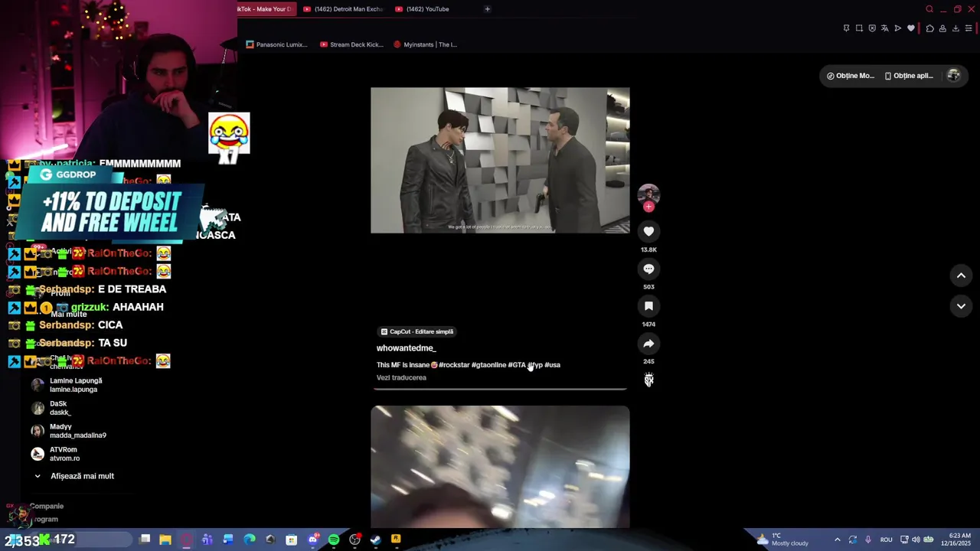This screenshot has width=980, height=551.
Task: Open File Explorer from the taskbar
Action: (165, 540)
